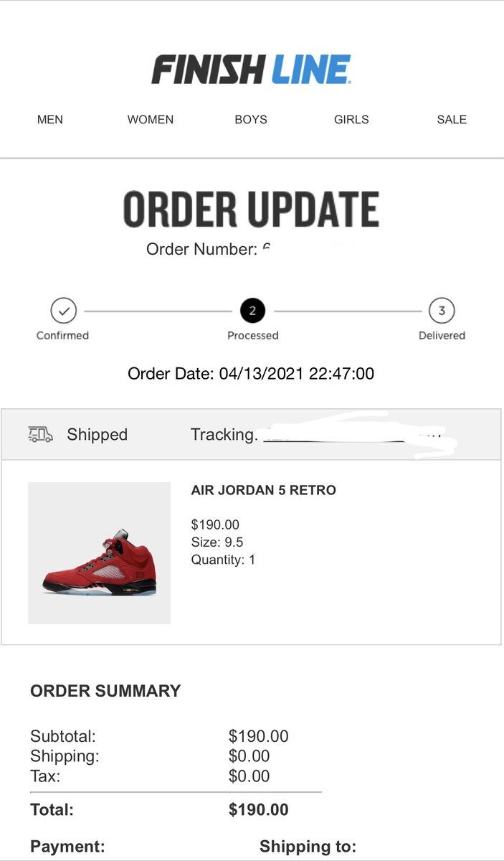
Task: Open the redacted tracking number link
Action: coord(355,435)
